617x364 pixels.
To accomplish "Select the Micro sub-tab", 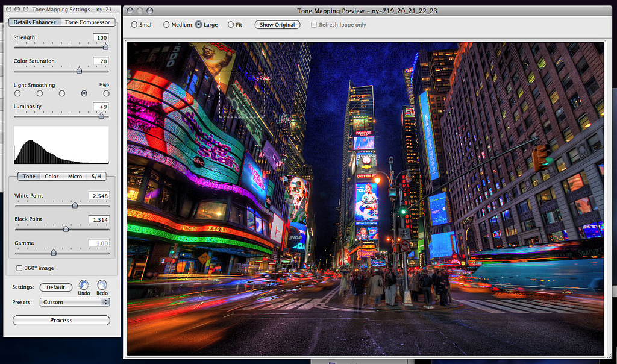I will point(75,177).
